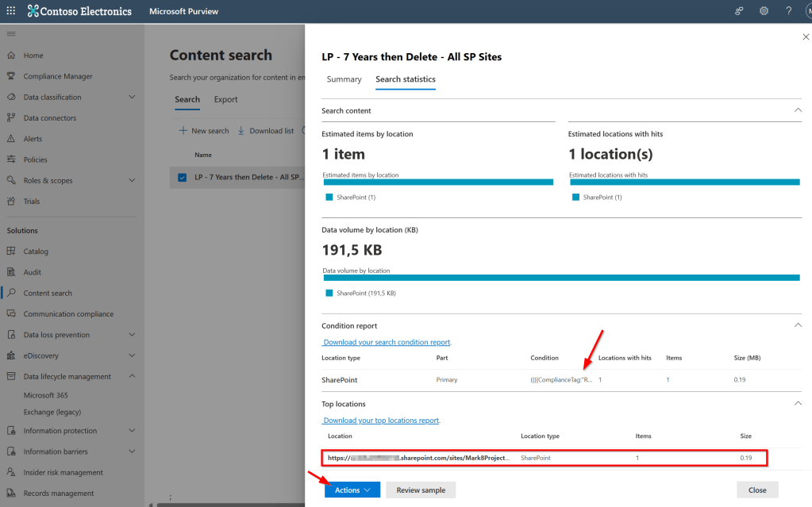Collapse the Search content section chevron
The image size is (812, 507).
click(798, 110)
